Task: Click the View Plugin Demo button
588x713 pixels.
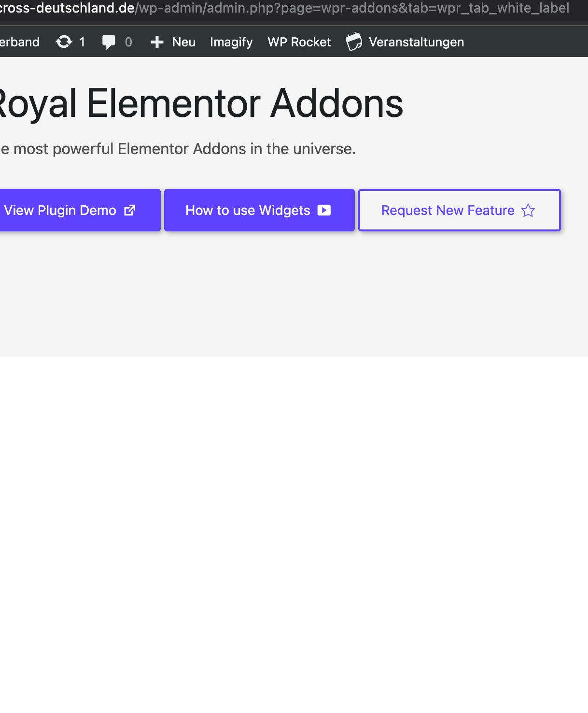Action: click(80, 210)
